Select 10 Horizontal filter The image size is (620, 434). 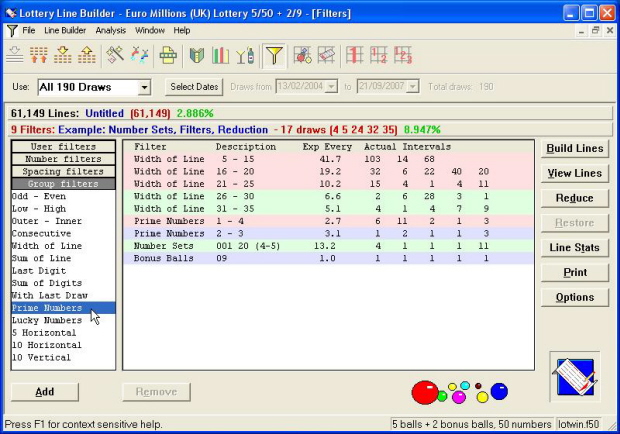coord(64,345)
